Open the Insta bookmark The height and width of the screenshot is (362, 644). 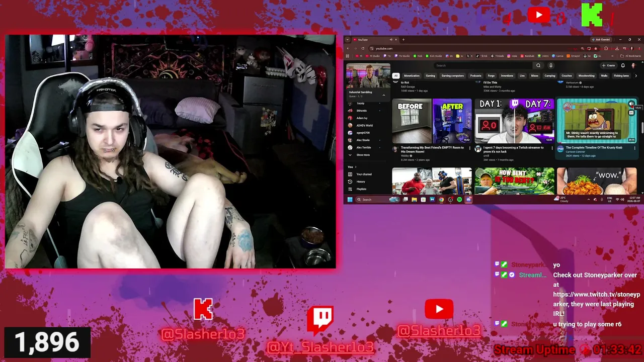click(513, 56)
